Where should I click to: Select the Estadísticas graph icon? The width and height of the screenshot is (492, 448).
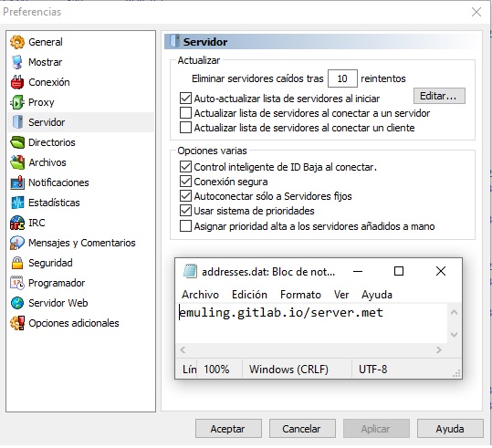[x=17, y=203]
